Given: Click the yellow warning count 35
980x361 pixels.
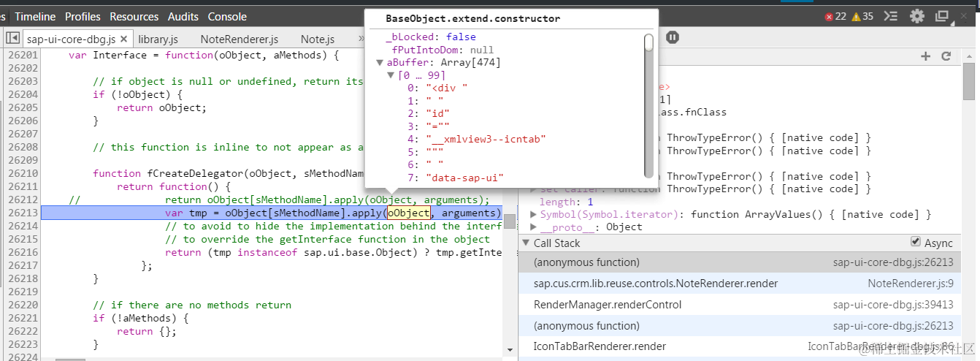Looking at the screenshot, I should pyautogui.click(x=862, y=16).
